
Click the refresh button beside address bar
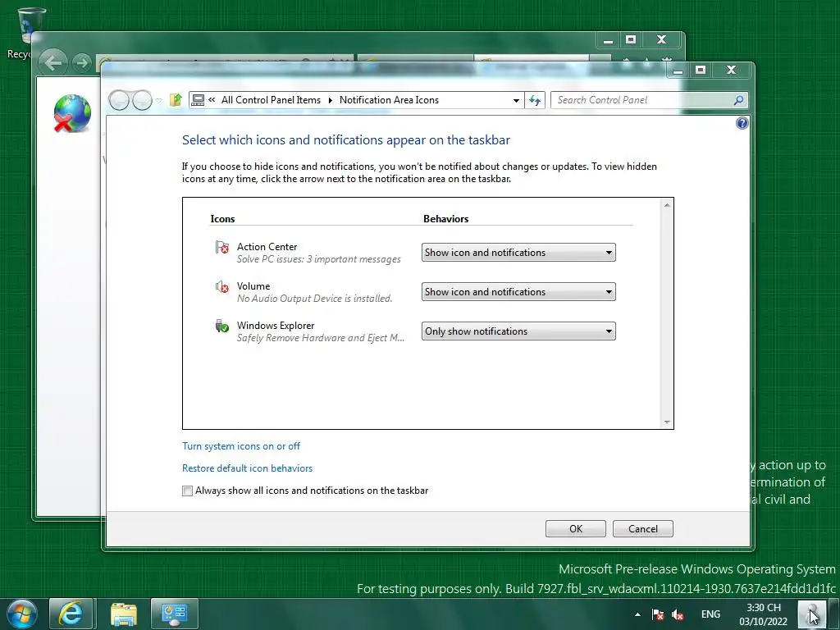click(535, 100)
